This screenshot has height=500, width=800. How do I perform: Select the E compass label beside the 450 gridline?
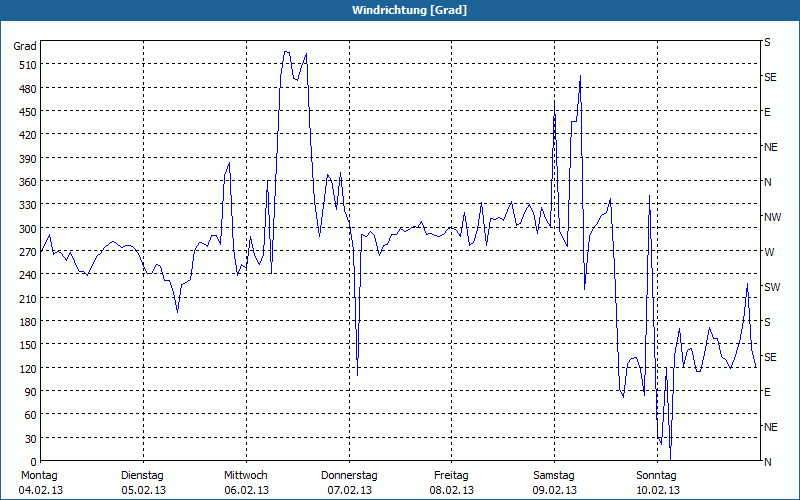pos(767,112)
